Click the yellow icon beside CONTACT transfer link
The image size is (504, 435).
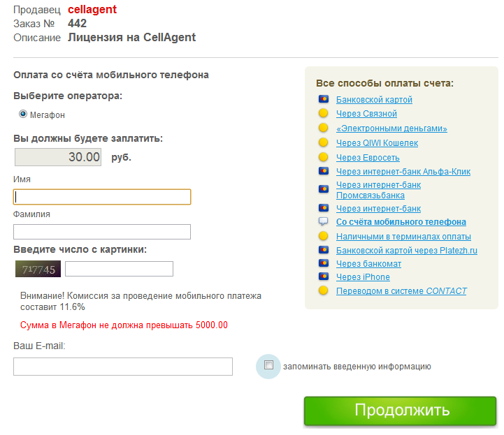click(323, 290)
